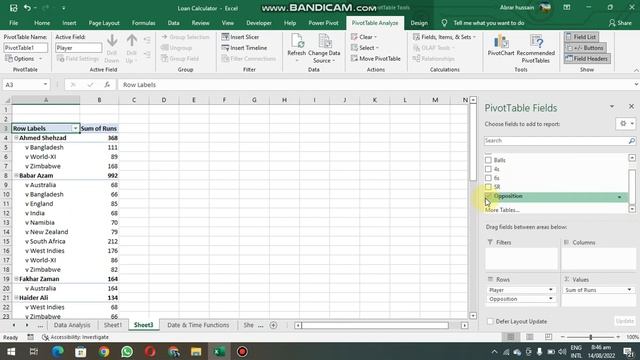Open Windows Start menu
Screen dimensions: 640x360
(x=11, y=351)
